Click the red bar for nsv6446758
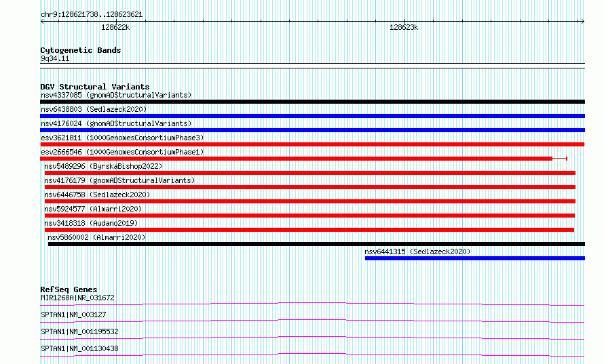This screenshot has height=364, width=604. pos(310,201)
